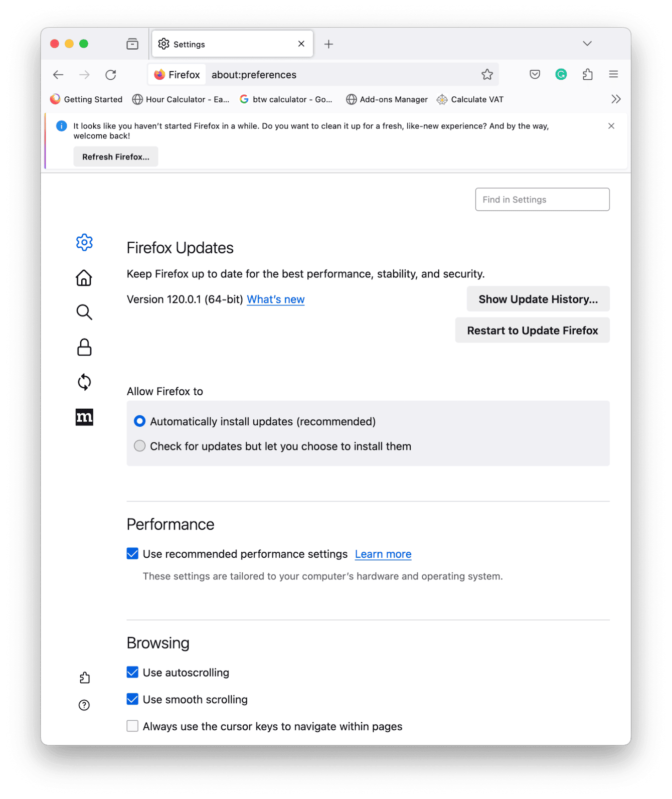Uncheck Use recommended performance settings

pyautogui.click(x=132, y=554)
